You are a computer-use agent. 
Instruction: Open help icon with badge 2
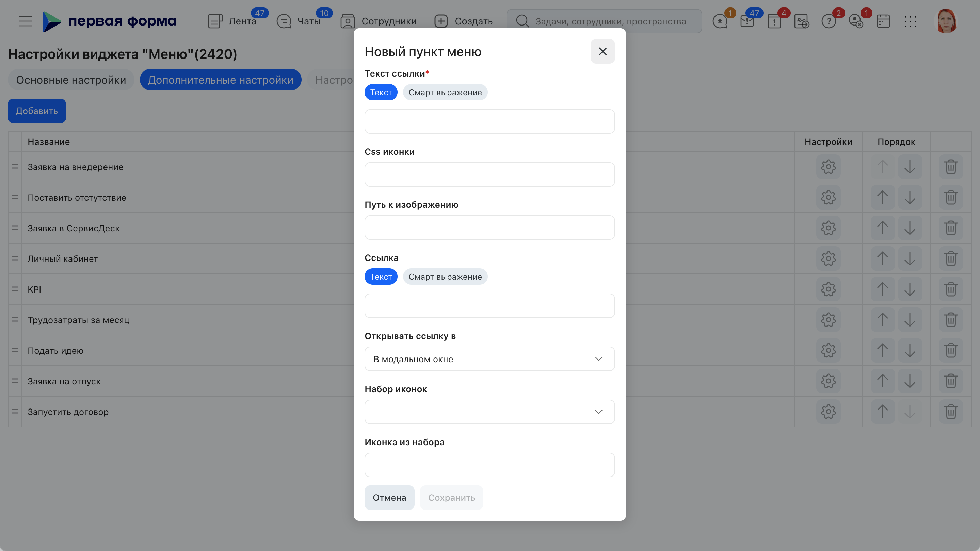pos(829,21)
